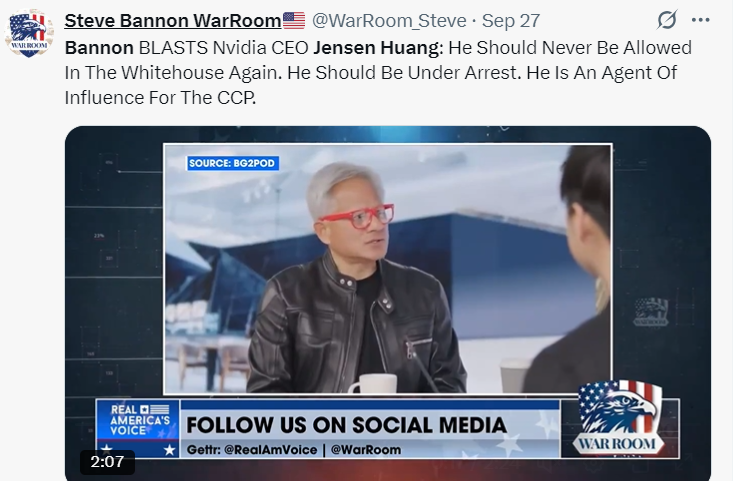Open the Steve Bannon WarRoom profile name

click(x=173, y=21)
